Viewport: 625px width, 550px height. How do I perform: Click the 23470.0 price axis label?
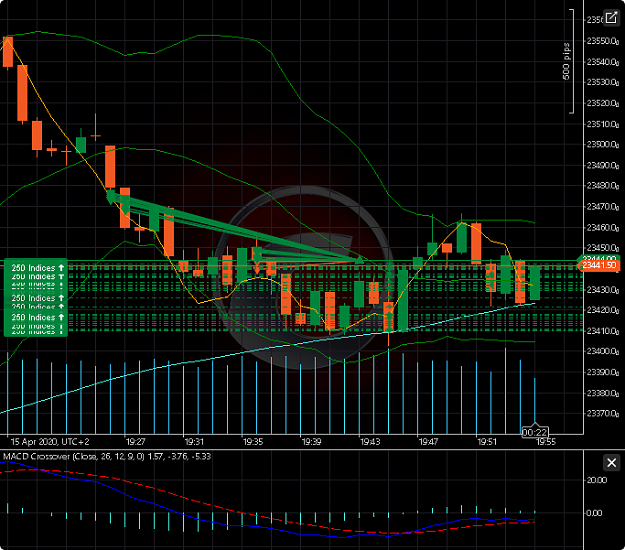pyautogui.click(x=603, y=206)
